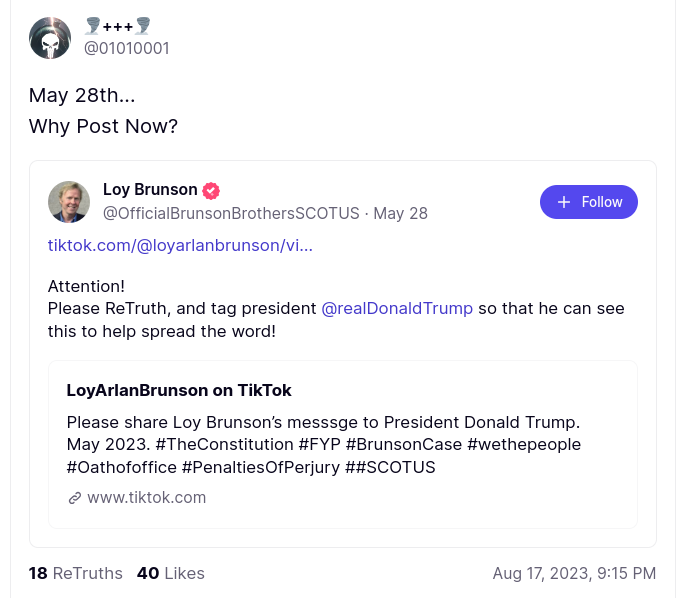Click the Loy Brunson display name
Image resolution: width=679 pixels, height=598 pixels.
(150, 190)
